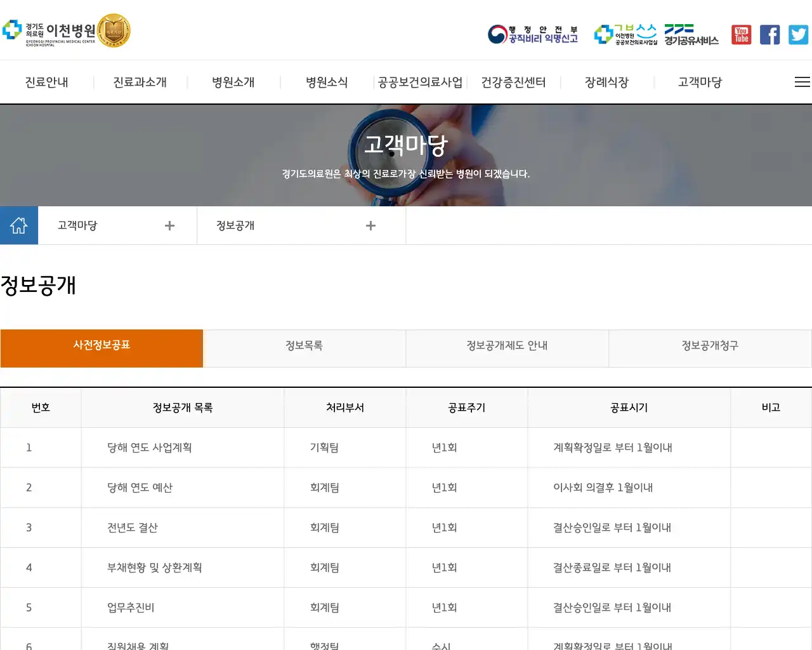Open the 경기공유서비스 logo link
812x650 pixels.
(690, 34)
